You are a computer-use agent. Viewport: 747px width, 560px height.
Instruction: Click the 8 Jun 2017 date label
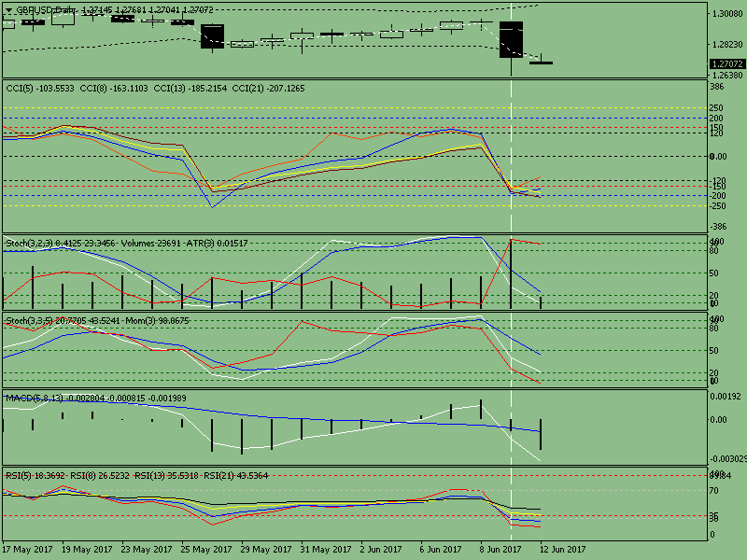[500, 550]
